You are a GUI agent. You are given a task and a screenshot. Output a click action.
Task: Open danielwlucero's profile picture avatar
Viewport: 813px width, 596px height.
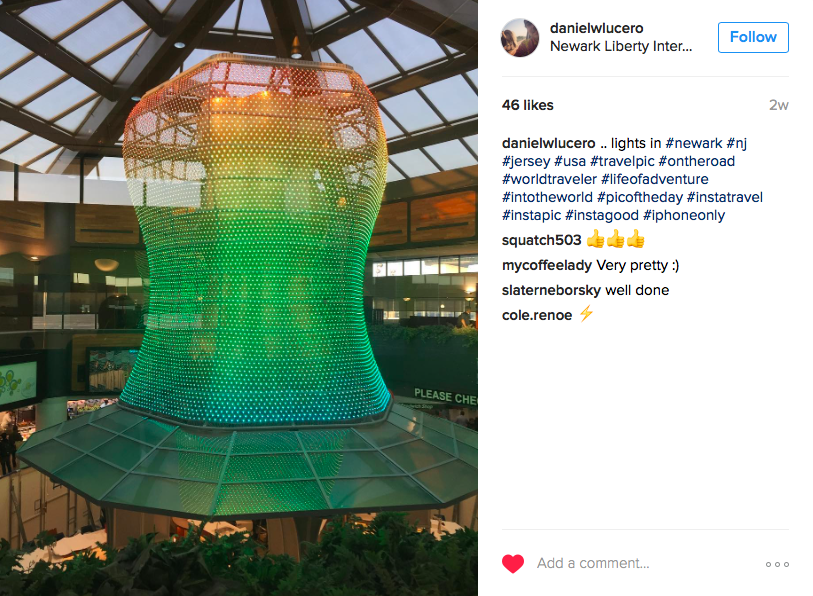click(x=520, y=38)
